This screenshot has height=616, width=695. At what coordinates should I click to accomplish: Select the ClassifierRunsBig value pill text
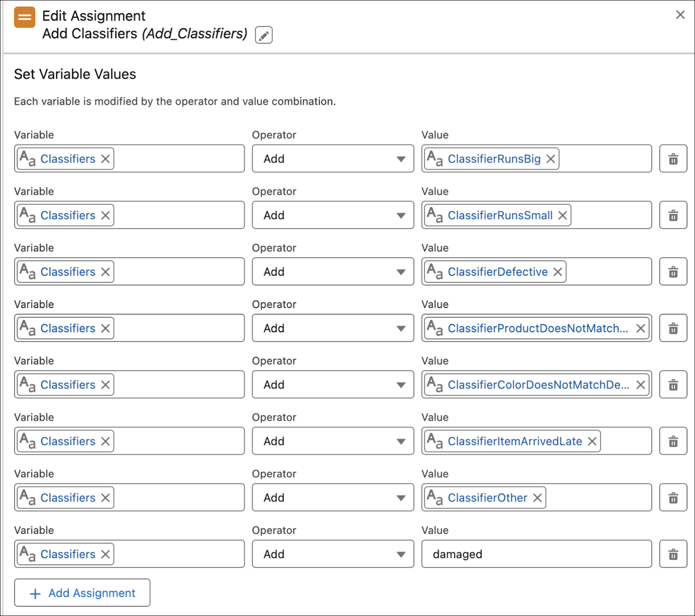click(494, 159)
